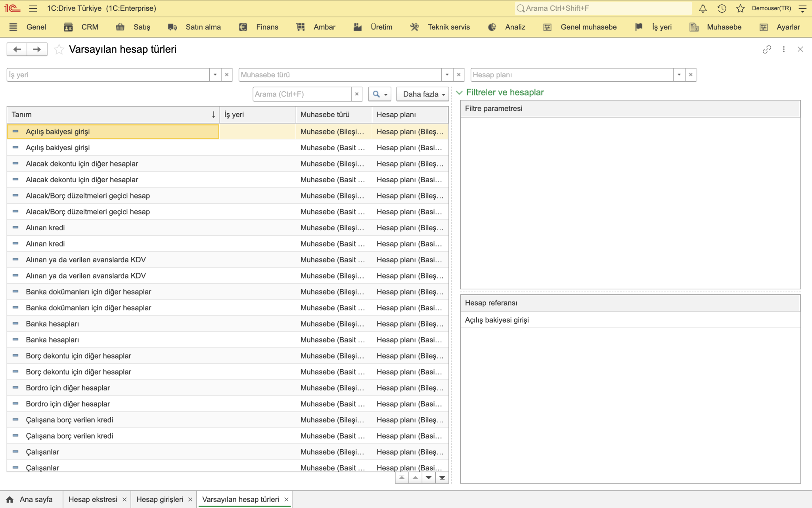Viewport: 812px width, 508px height.
Task: Open the Daha fazla menu button
Action: (423, 94)
